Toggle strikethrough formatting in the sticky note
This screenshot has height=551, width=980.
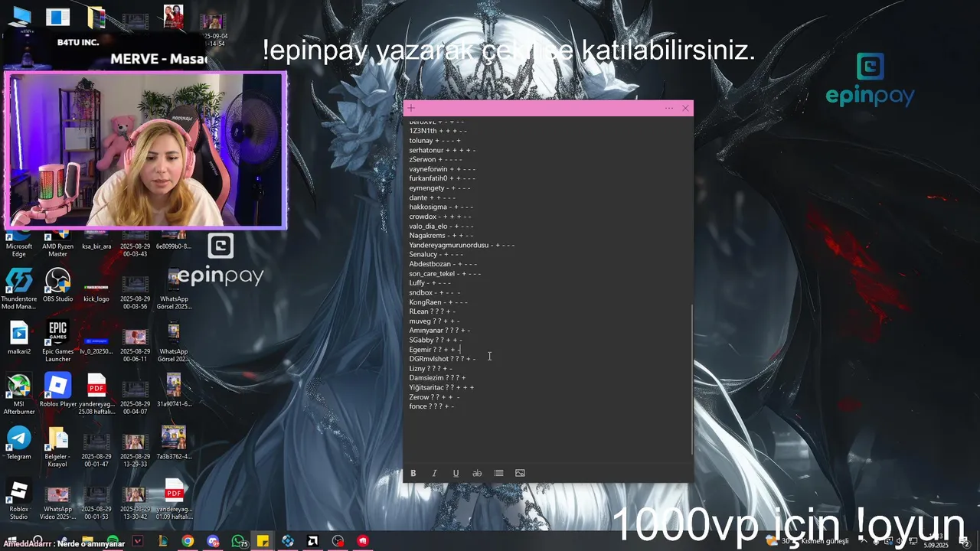point(477,473)
